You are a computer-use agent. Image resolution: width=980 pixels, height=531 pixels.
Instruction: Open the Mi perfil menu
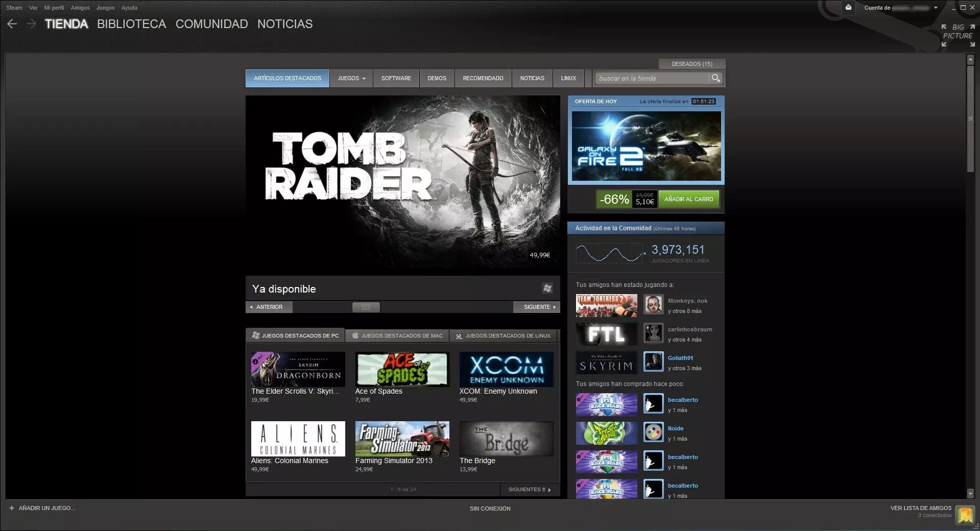coord(54,8)
